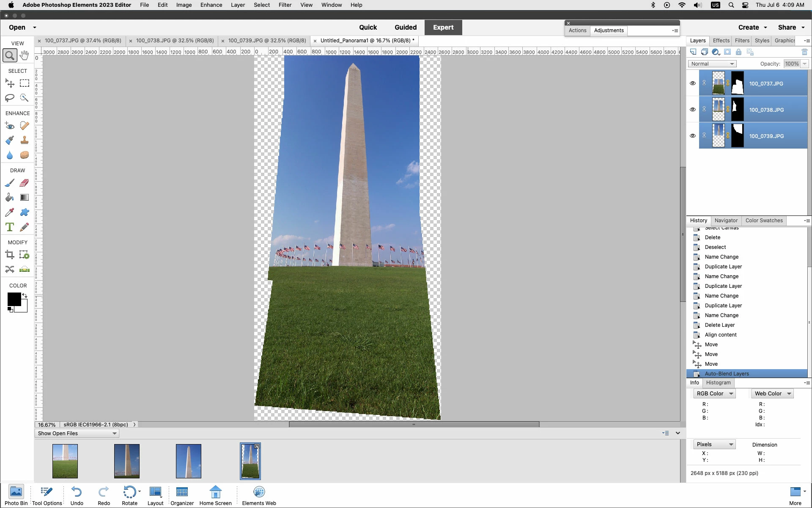Open the Normal blend mode dropdown
The height and width of the screenshot is (508, 812).
click(712, 64)
